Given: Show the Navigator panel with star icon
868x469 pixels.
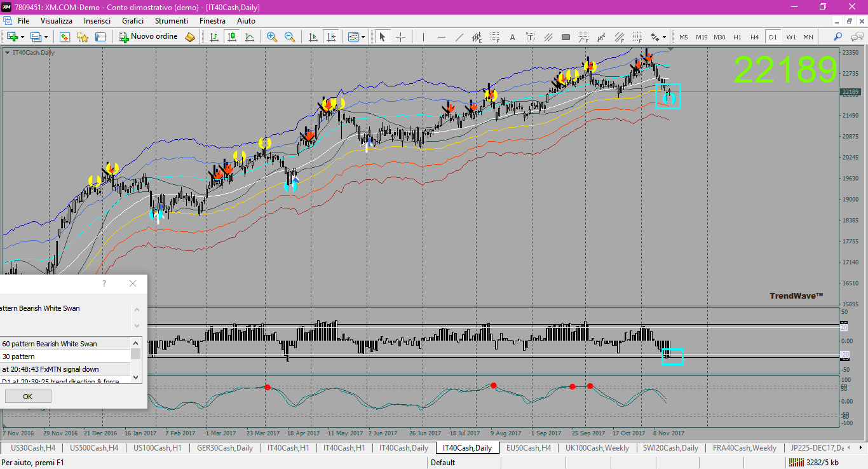Looking at the screenshot, I should click(83, 37).
